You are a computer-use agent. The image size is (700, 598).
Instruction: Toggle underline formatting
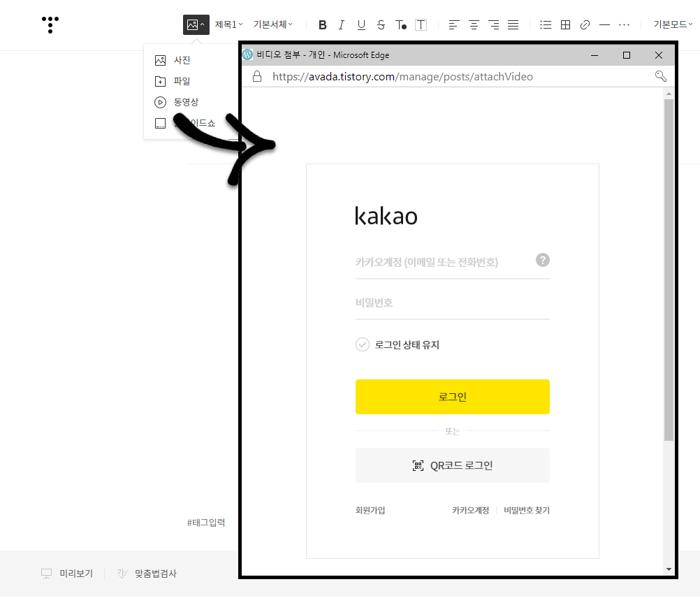point(361,25)
